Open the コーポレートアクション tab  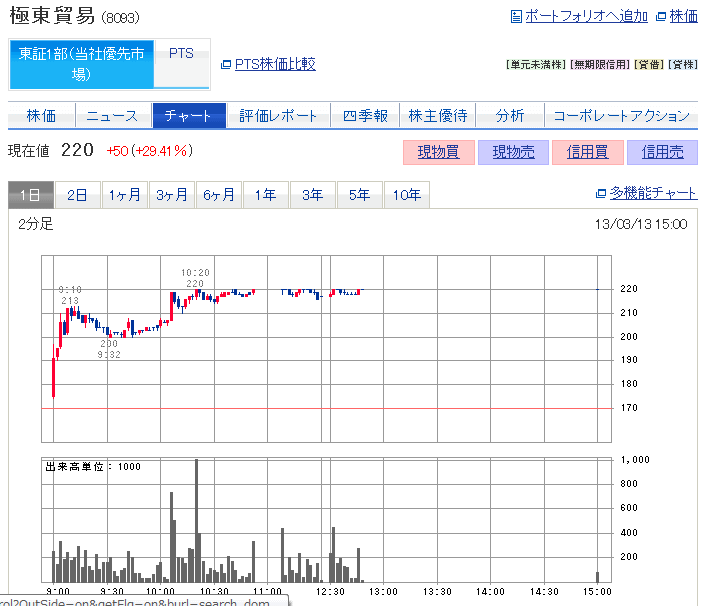(621, 116)
